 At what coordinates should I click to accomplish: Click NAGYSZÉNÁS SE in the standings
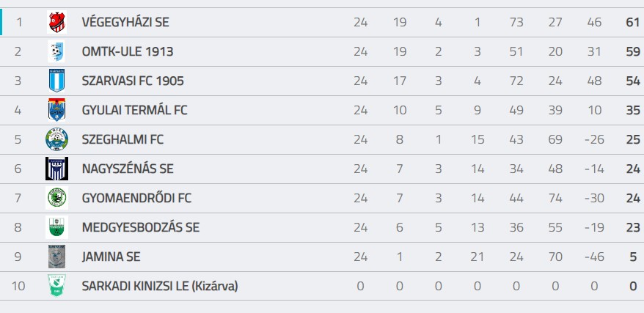[x=128, y=169]
